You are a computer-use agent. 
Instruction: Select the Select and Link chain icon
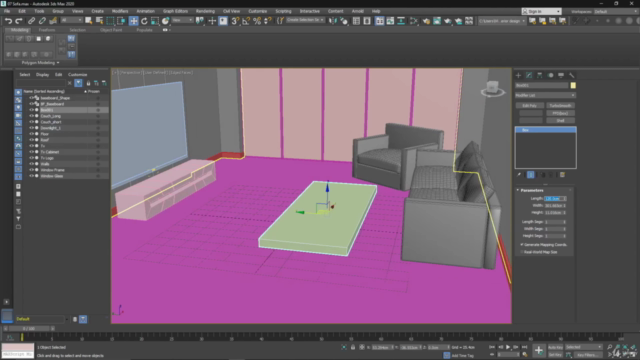tap(31, 21)
